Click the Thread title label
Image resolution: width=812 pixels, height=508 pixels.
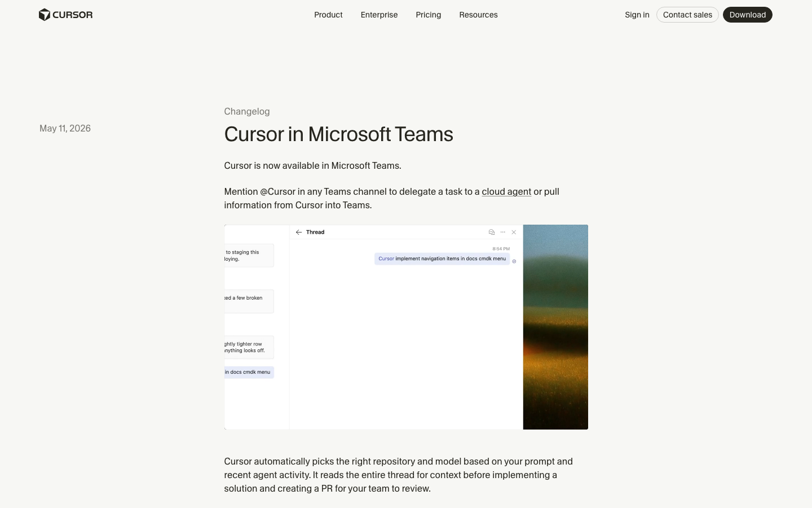coord(315,232)
